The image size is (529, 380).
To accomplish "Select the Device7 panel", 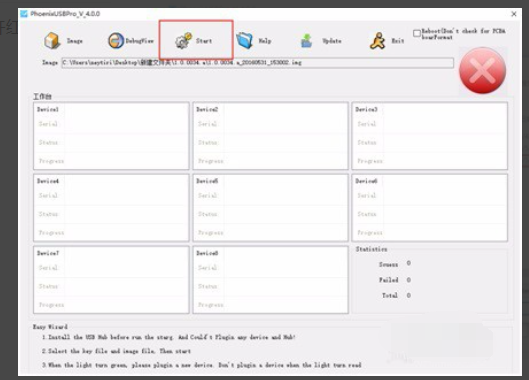I will tap(111, 280).
